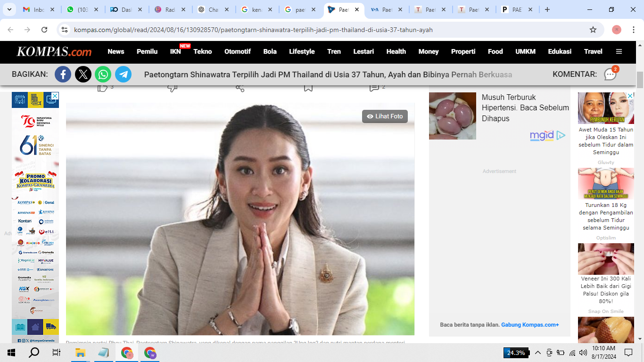Image resolution: width=644 pixels, height=362 pixels.
Task: Open the Bola section
Action: [270, 51]
